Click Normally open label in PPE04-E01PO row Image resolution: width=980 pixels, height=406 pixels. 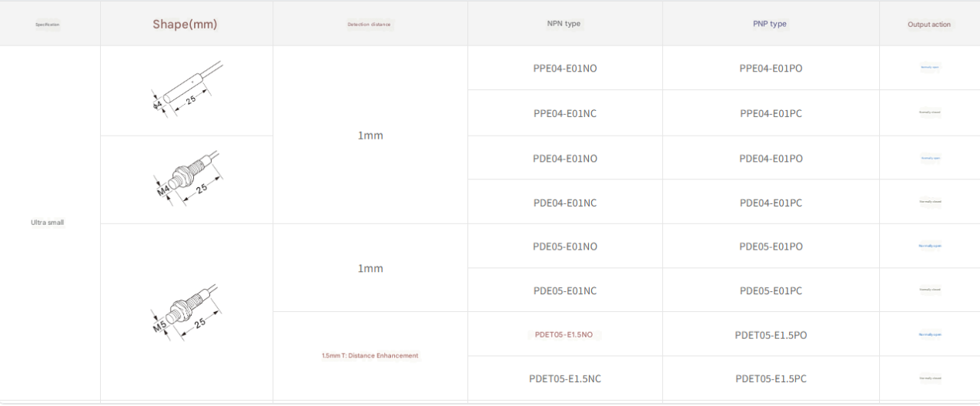pos(929,67)
